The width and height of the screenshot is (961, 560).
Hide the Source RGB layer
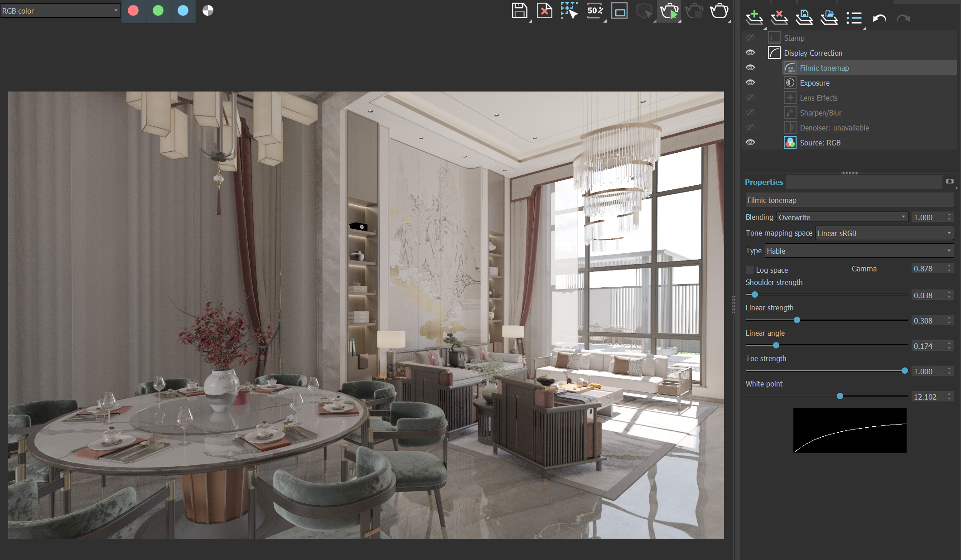coord(750,143)
